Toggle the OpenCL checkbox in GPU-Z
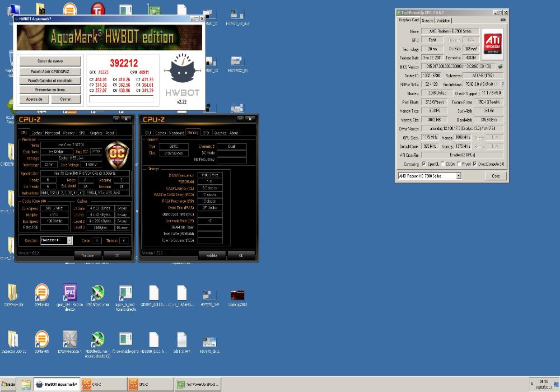This screenshot has height=392, width=560. pos(424,164)
